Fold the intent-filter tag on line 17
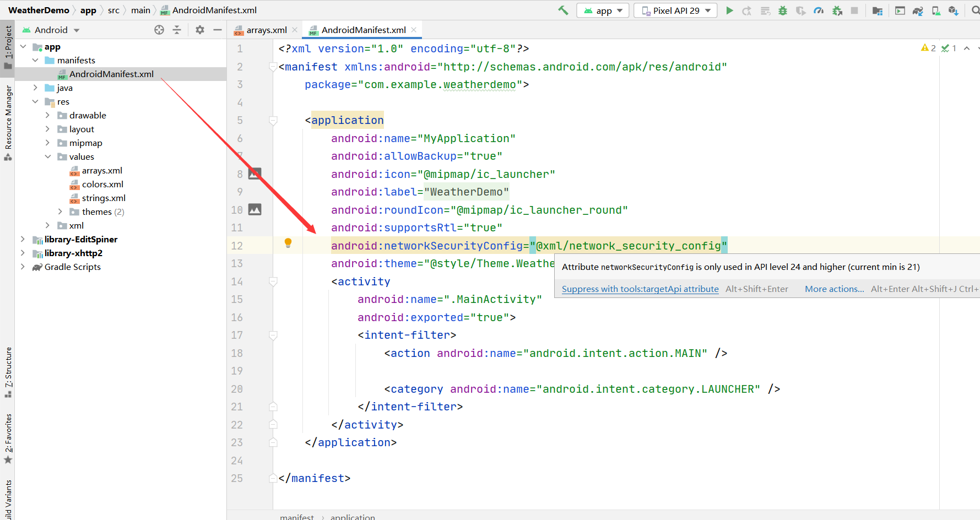 click(273, 335)
